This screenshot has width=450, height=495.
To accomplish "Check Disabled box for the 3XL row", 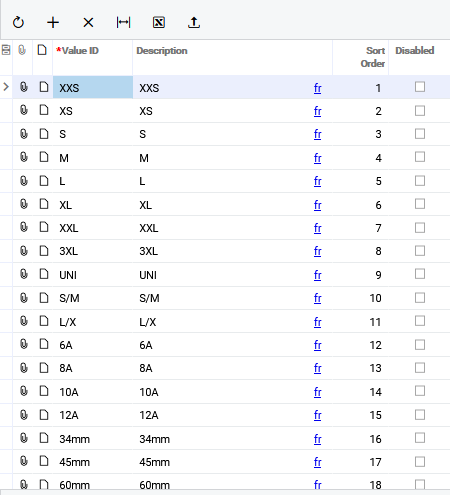I will pos(420,251).
